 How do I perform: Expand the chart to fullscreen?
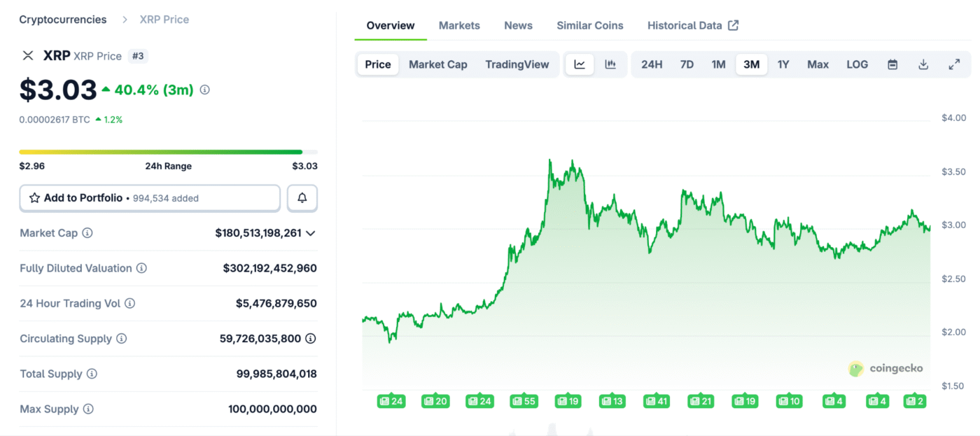click(954, 64)
